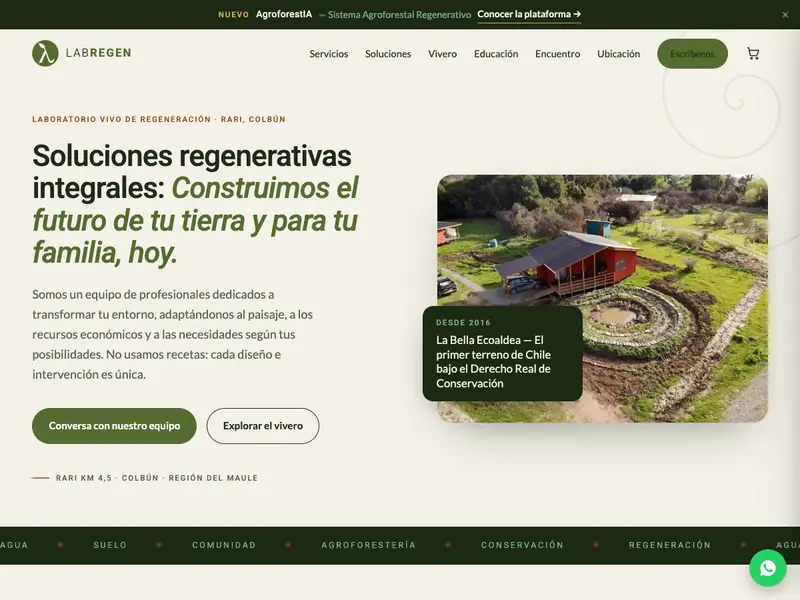Click the LABREGEN wordmark text
This screenshot has width=800, height=600.
(98, 53)
